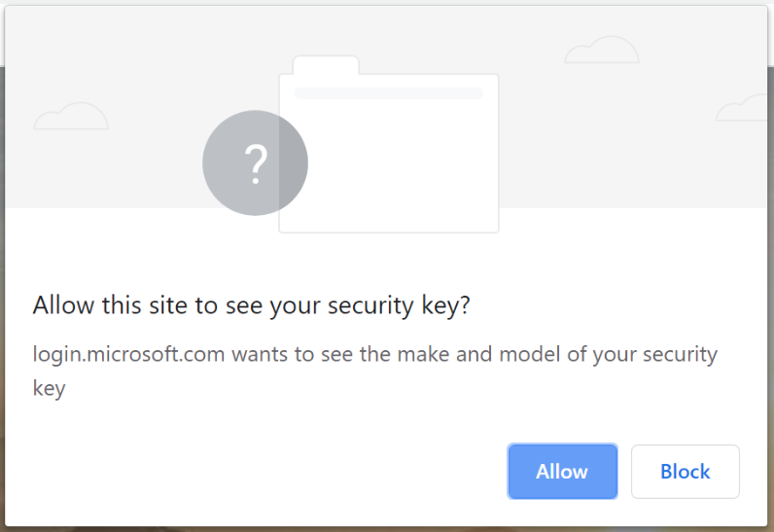The width and height of the screenshot is (774, 532).
Task: Click the word "wants" in the description
Action: click(261, 354)
